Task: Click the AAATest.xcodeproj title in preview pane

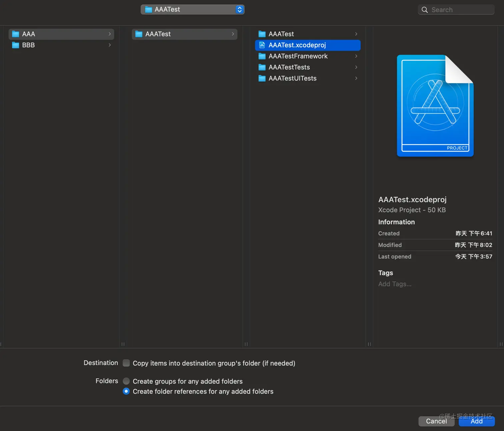Action: 412,199
